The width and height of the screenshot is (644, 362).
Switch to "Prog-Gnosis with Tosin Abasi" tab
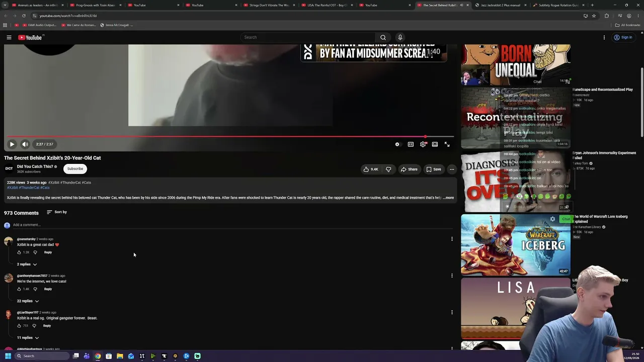[95, 5]
